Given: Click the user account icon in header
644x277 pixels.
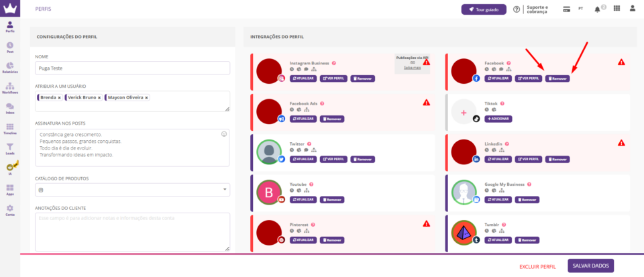Looking at the screenshot, I should pos(634,9).
